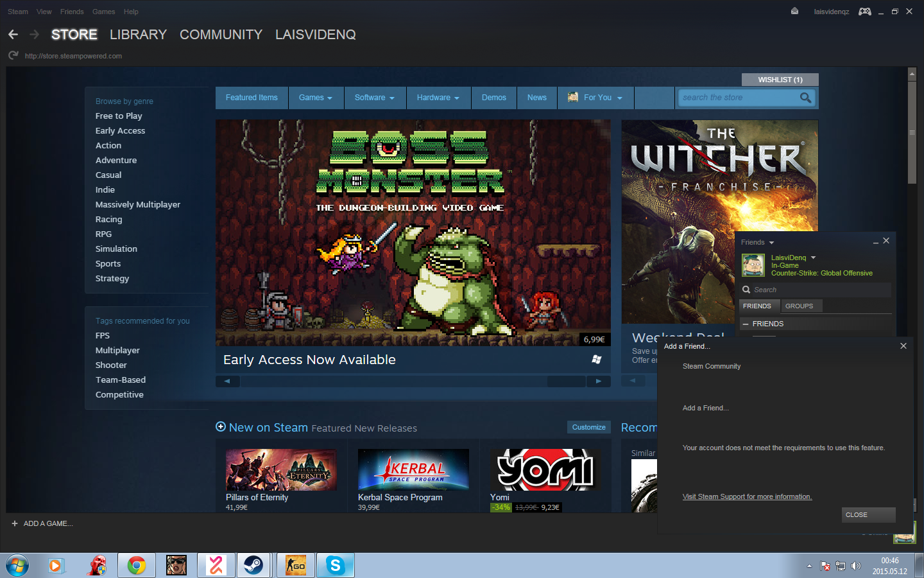
Task: Switch to the COMMUNITY tab
Action: 221,35
